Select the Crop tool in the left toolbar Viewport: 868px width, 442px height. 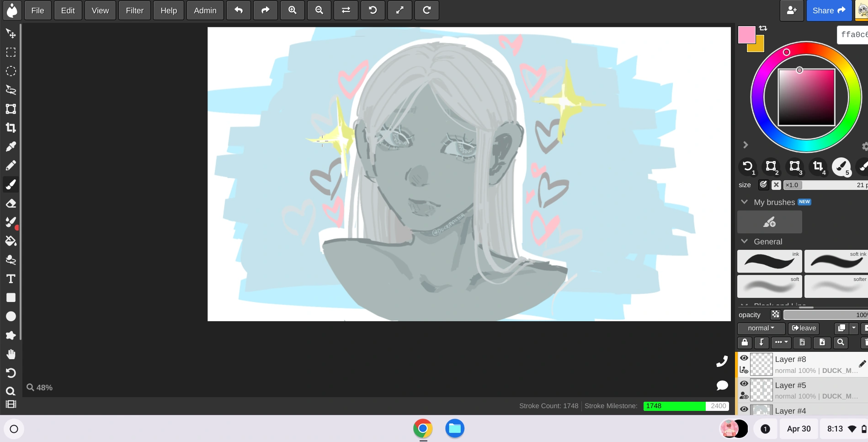(x=11, y=128)
